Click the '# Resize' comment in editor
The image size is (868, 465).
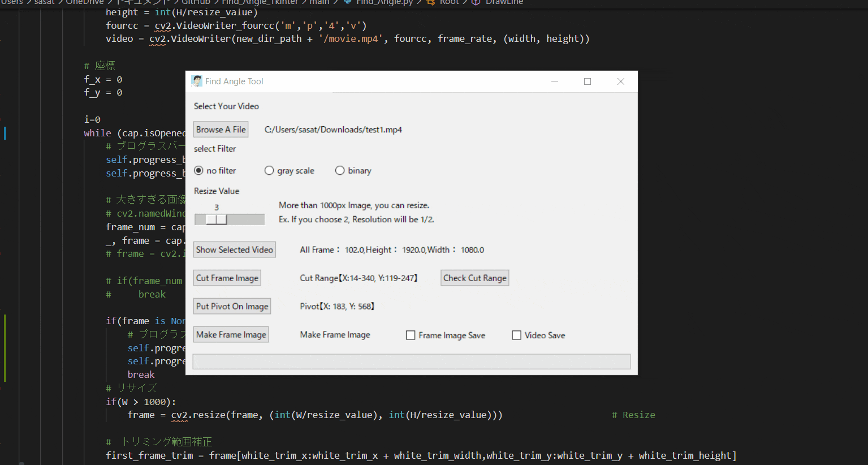point(633,415)
